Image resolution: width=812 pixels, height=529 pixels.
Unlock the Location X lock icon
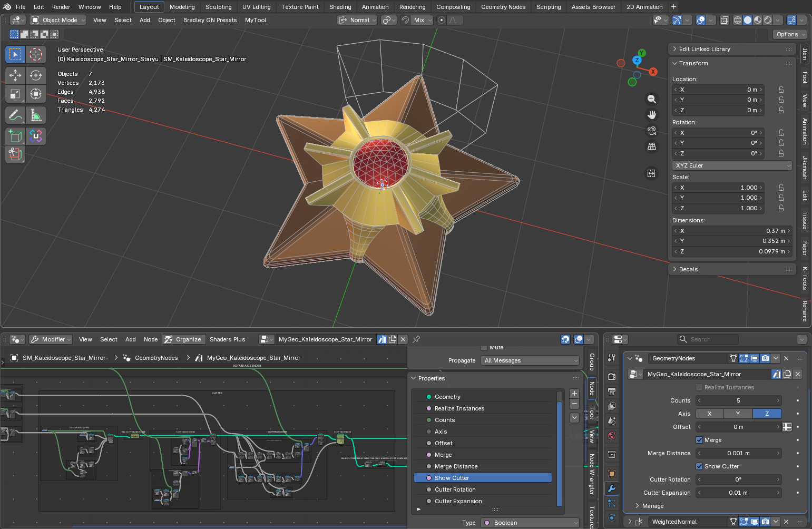pyautogui.click(x=781, y=90)
